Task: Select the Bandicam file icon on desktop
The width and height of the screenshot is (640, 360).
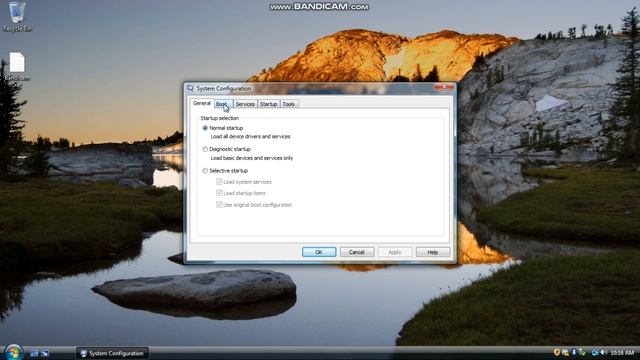Action: [x=17, y=67]
